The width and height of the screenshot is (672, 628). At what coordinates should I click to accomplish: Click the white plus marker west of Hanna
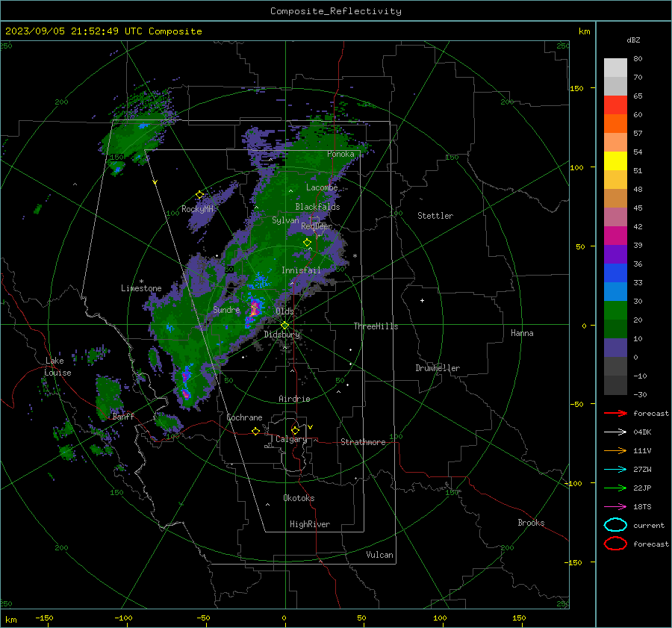pos(422,300)
